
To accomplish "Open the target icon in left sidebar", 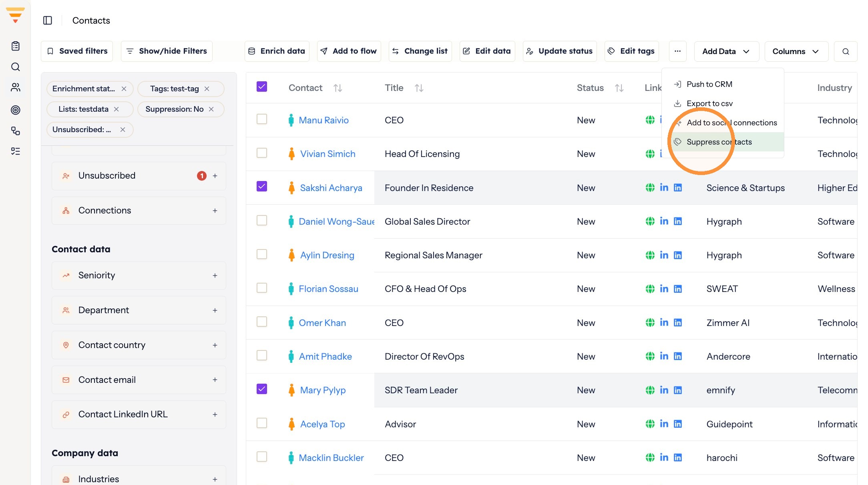I will (x=16, y=110).
